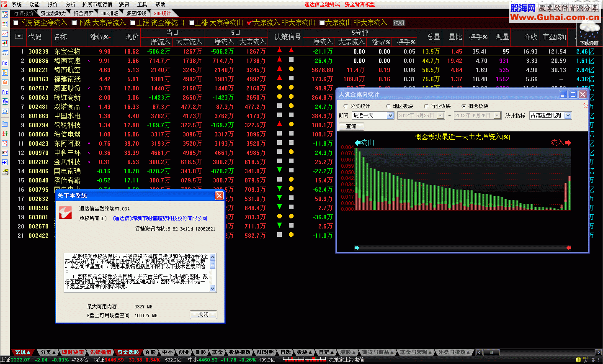Expand the 分类 bottom tab arrow
This screenshot has width=603, height=364.
pyautogui.click(x=54, y=352)
